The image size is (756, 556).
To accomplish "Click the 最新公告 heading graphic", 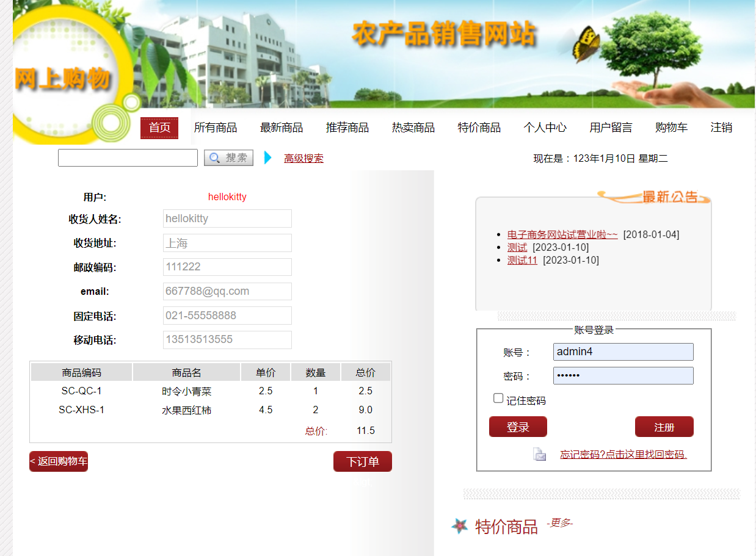I will pos(654,197).
